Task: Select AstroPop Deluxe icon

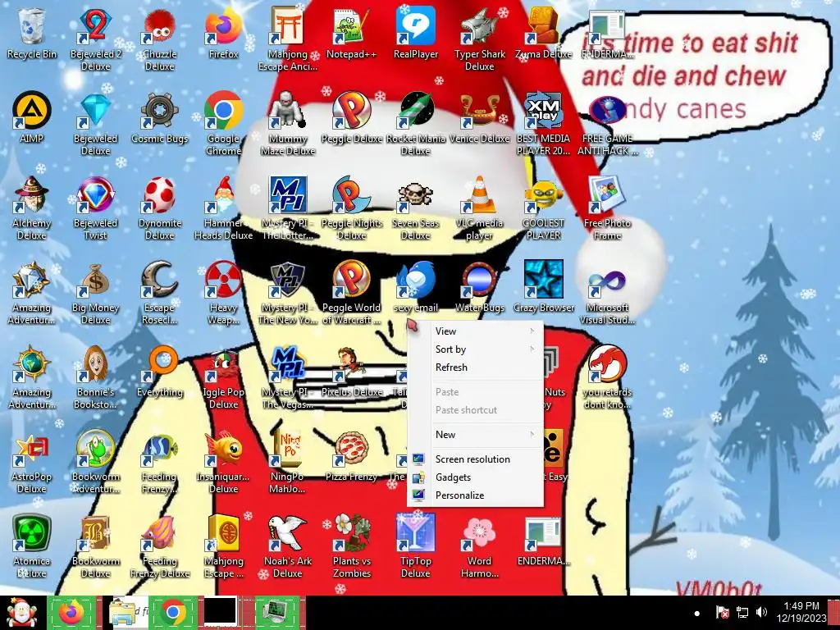Action: coord(32,449)
